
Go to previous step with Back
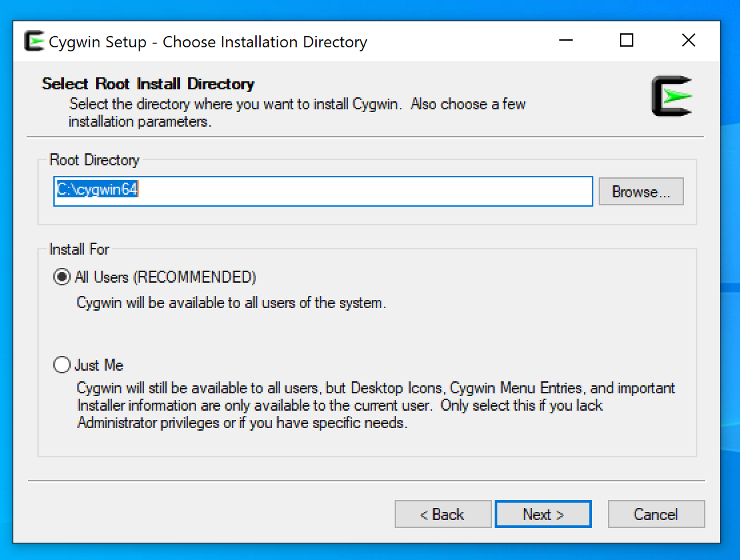coord(443,514)
